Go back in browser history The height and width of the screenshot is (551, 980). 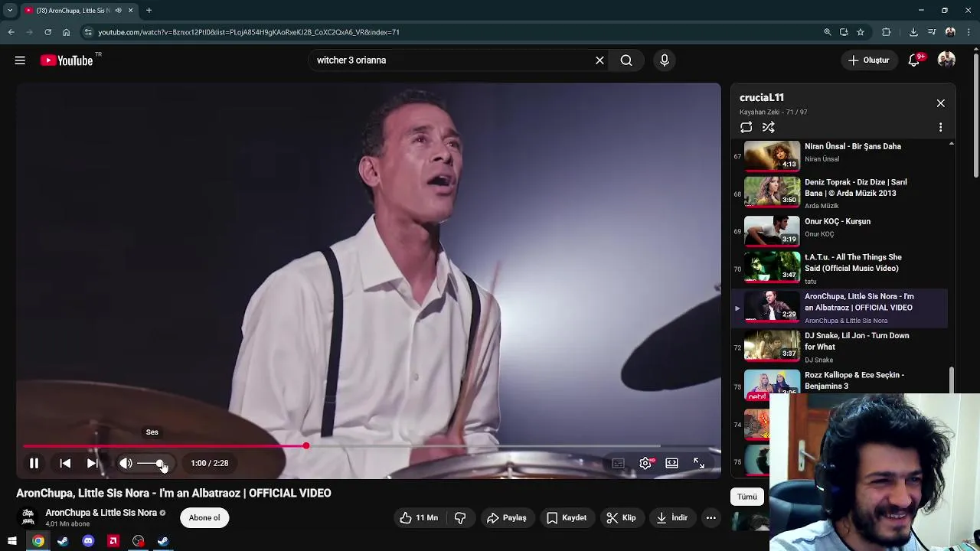tap(11, 32)
